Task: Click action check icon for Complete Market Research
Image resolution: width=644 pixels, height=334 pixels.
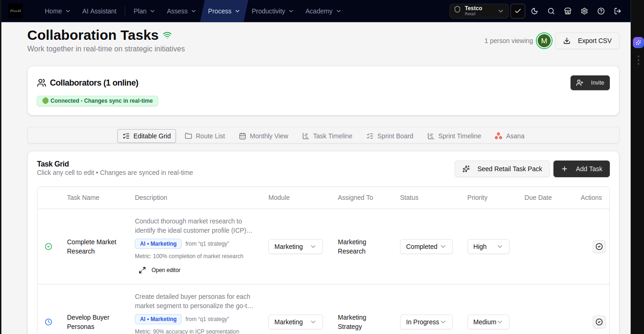Action: pos(599,247)
